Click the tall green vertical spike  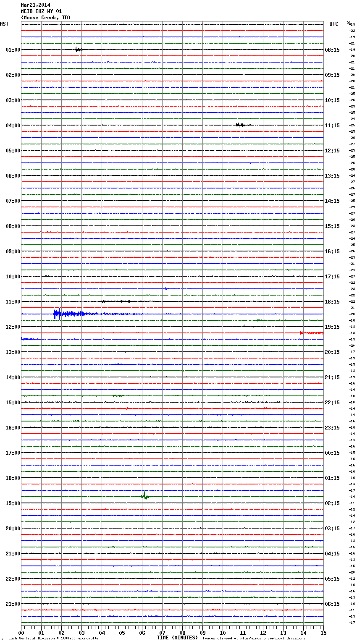[x=138, y=358]
